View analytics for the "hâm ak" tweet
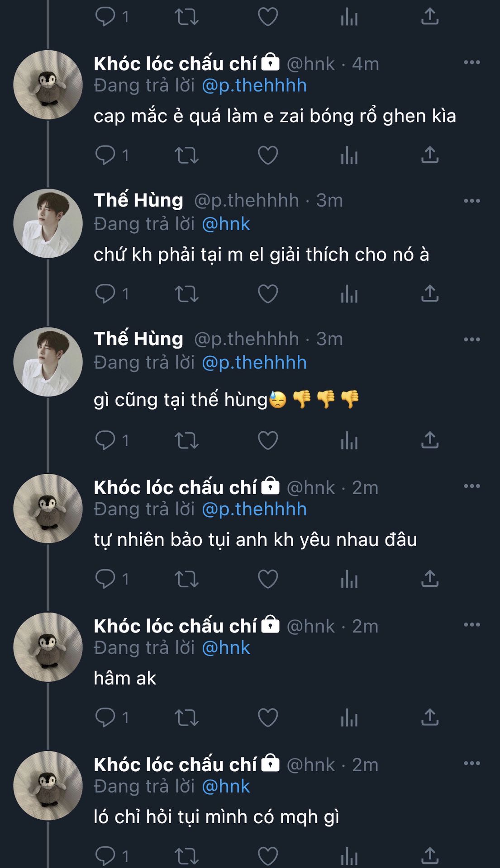 [349, 717]
